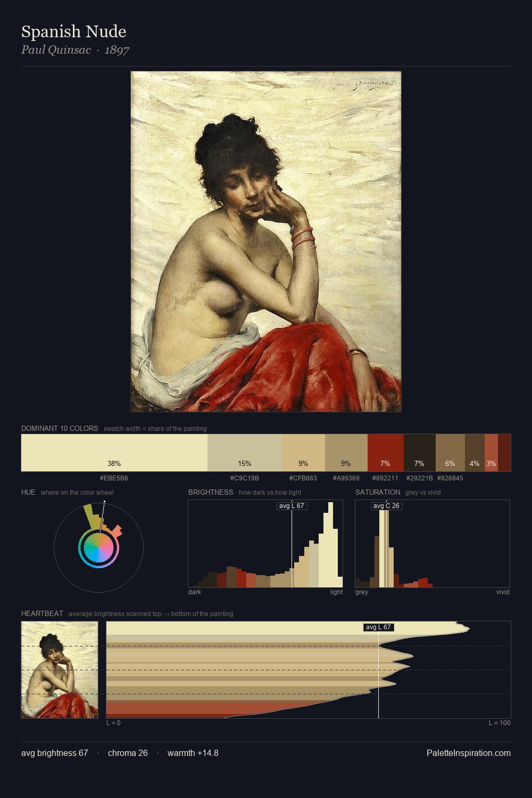Click the HEARTBEAT section heading
The width and height of the screenshot is (532, 798).
(x=42, y=613)
